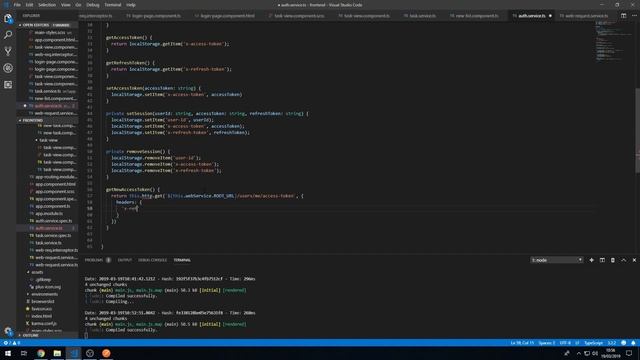
Task: Open the Explorer view in activity bar
Action: pos(8,18)
